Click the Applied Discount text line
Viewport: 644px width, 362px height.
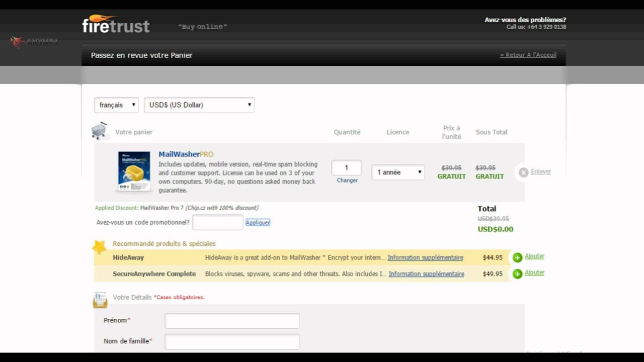tap(177, 208)
